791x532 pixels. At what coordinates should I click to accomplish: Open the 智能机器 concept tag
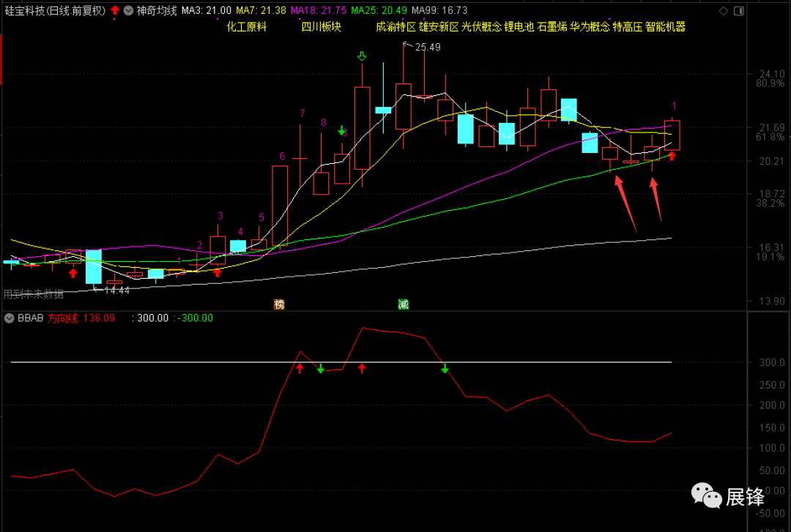point(665,27)
